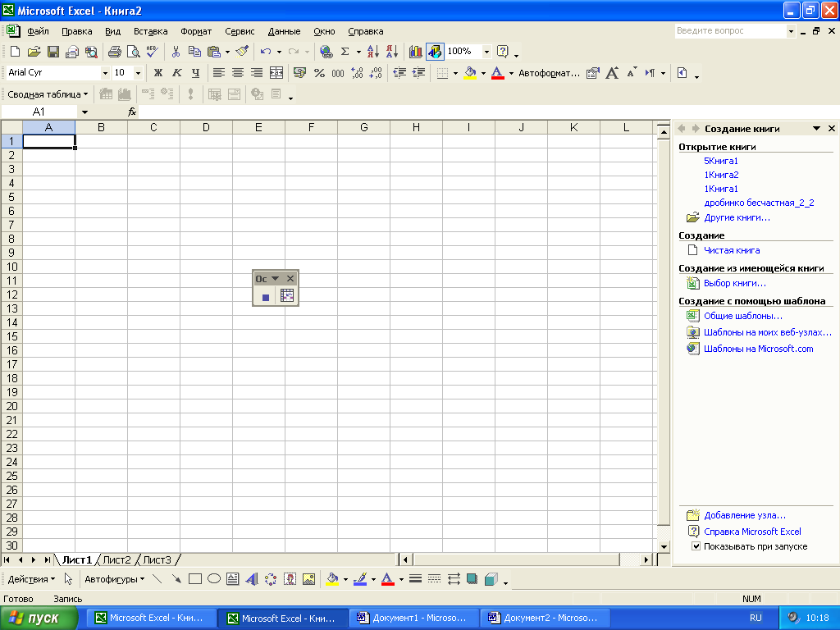Toggle relative reference button in macro toolbar
The image size is (840, 630).
click(x=287, y=296)
